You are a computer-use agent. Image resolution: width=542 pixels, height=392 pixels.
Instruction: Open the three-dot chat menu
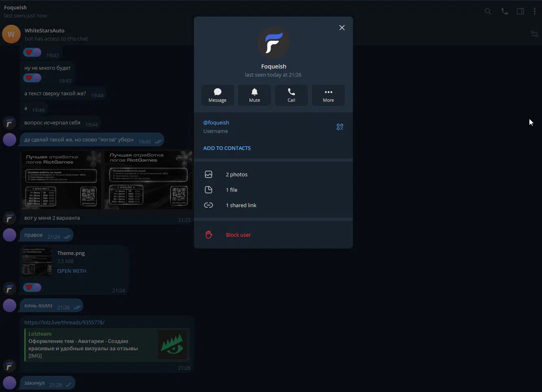click(535, 11)
